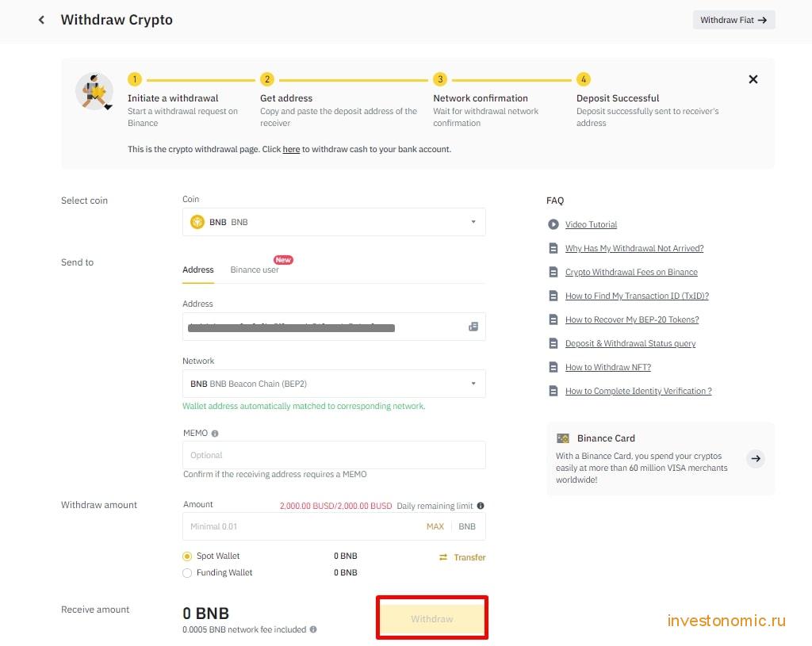Open the Network dropdown for BNB Beacon Chain
This screenshot has width=812, height=646.
[x=334, y=384]
